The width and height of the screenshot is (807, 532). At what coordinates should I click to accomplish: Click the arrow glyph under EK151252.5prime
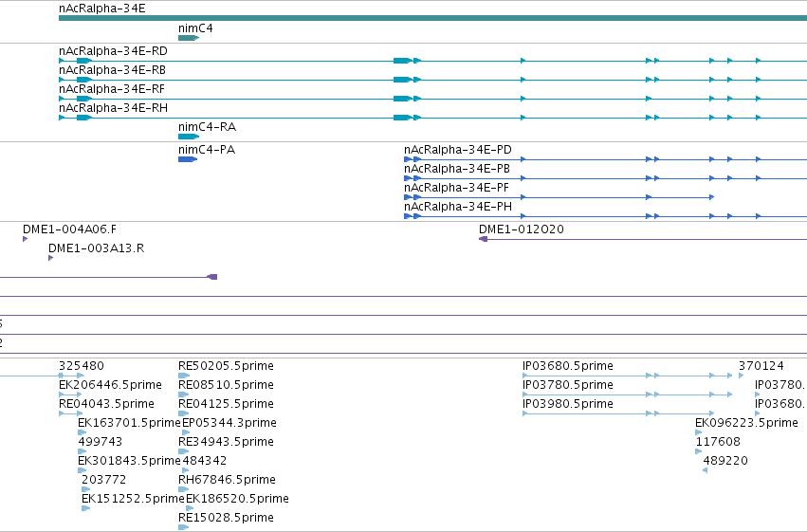86,508
